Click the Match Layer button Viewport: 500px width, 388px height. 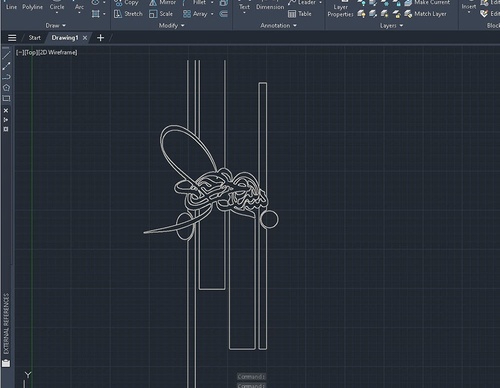pyautogui.click(x=426, y=14)
